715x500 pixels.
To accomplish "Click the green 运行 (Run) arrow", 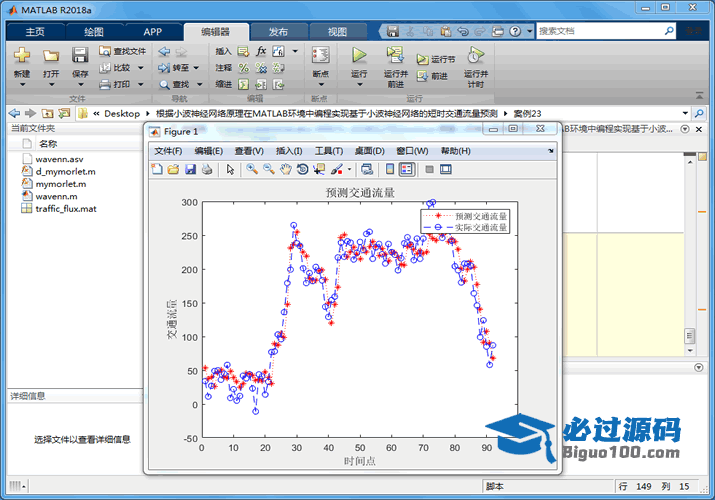I will point(359,55).
